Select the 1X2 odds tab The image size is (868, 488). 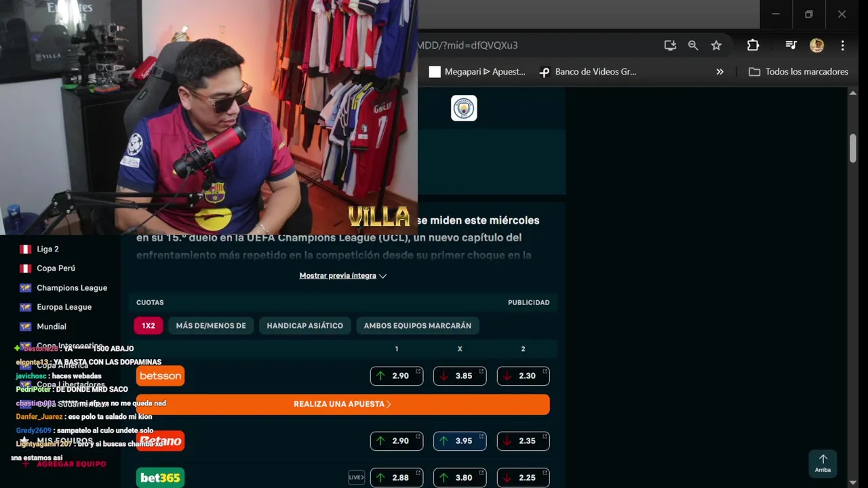click(x=149, y=326)
